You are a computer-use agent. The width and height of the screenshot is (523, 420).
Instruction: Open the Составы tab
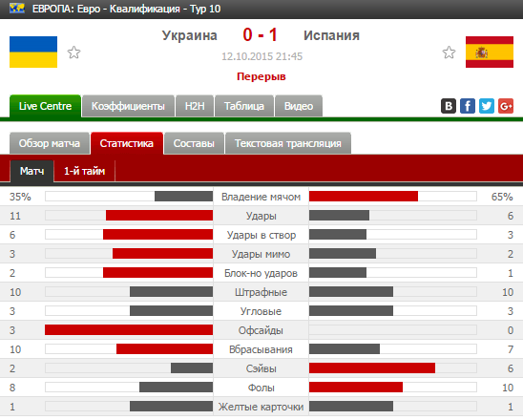pyautogui.click(x=194, y=143)
